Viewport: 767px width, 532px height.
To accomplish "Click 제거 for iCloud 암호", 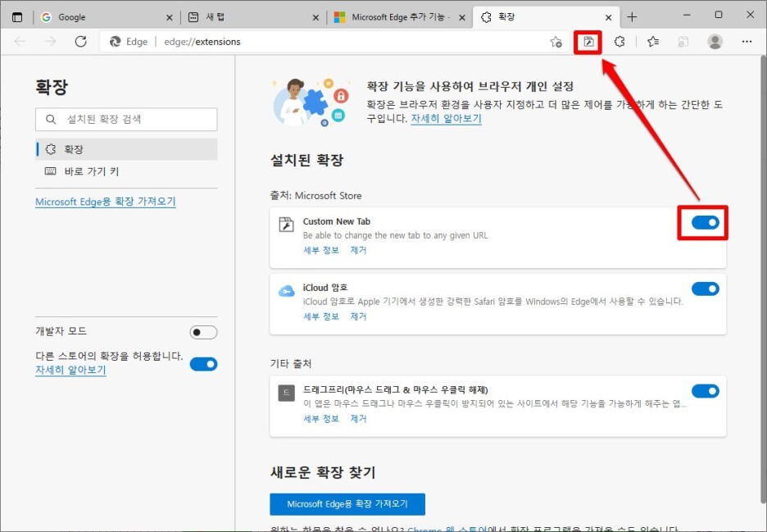I will click(x=358, y=316).
